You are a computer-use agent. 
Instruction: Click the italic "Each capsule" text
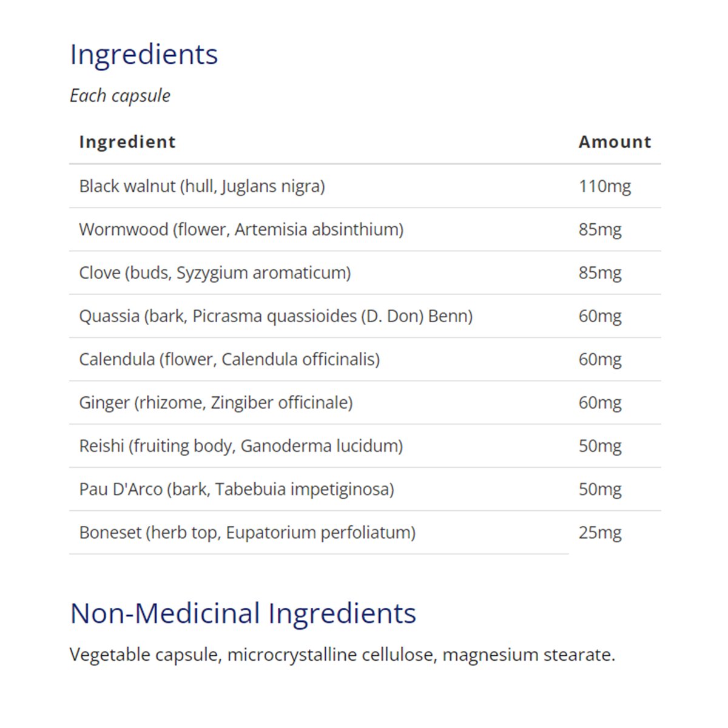[120, 96]
